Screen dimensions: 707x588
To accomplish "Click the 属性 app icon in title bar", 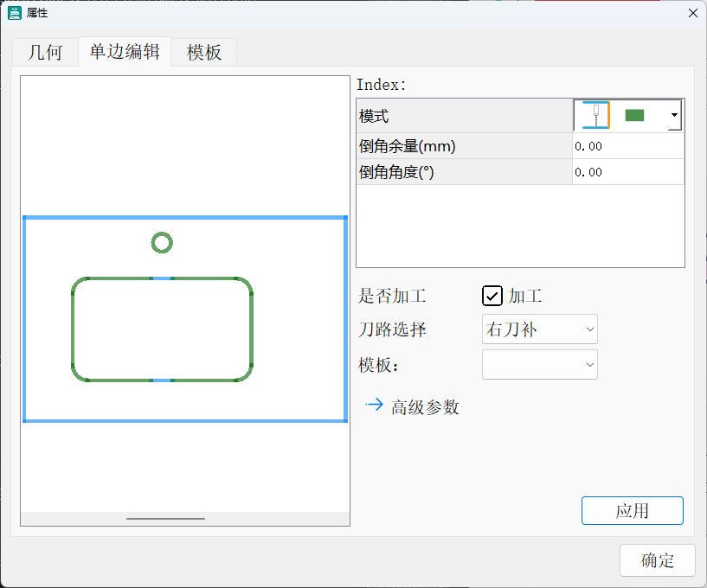I will [14, 12].
